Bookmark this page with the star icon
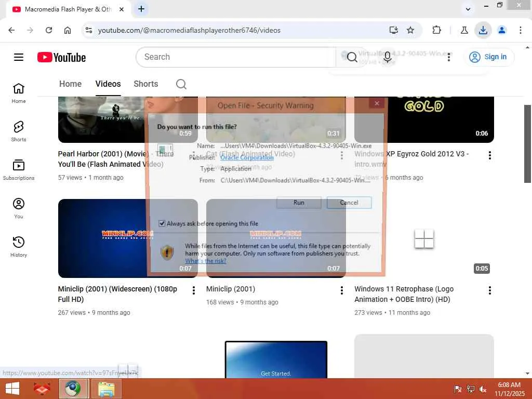Viewport: 532px width, 399px height. point(410,30)
